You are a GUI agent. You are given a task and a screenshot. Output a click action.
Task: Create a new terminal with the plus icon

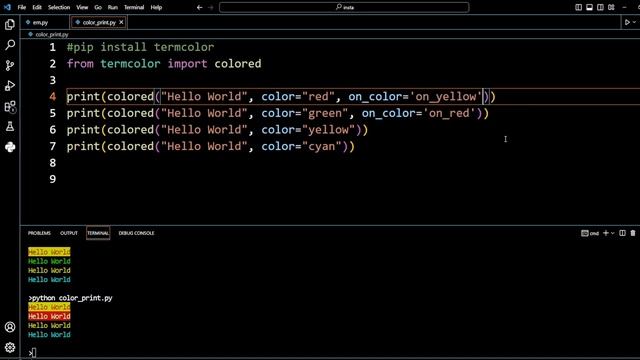pos(606,233)
